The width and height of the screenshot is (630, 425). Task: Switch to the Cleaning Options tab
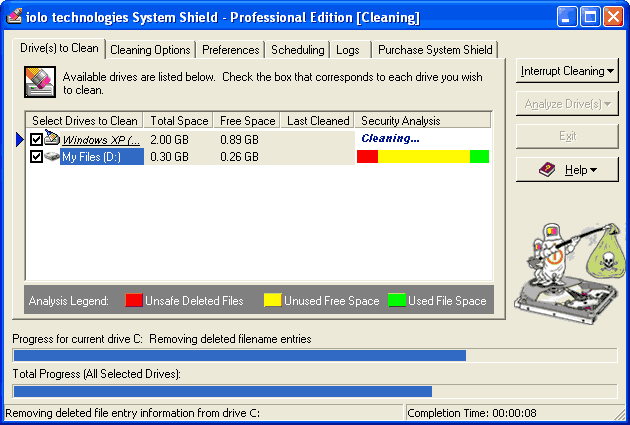150,50
